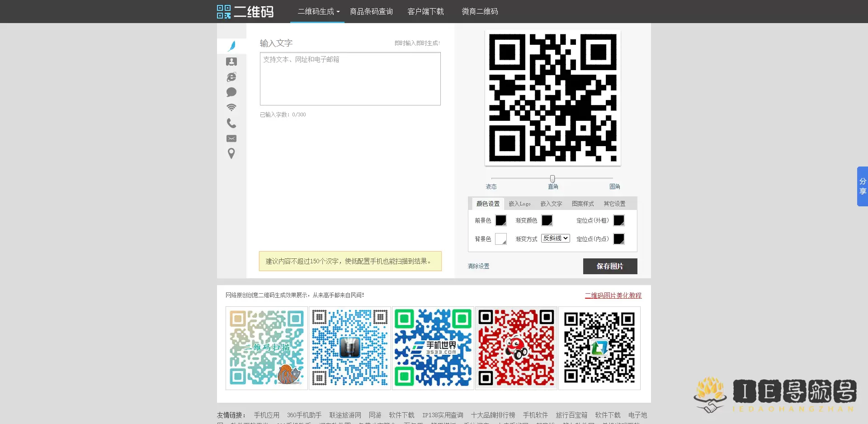868x424 pixels.
Task: Choose the URL browser icon in sidebar
Action: pyautogui.click(x=231, y=77)
